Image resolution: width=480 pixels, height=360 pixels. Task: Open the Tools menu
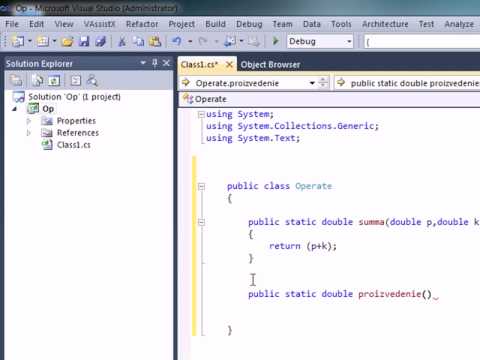(x=341, y=24)
